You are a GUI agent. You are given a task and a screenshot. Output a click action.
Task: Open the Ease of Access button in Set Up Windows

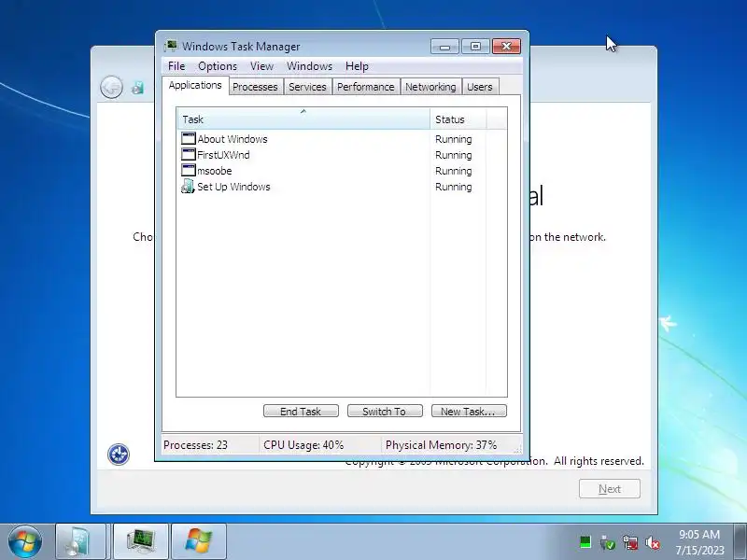(119, 455)
